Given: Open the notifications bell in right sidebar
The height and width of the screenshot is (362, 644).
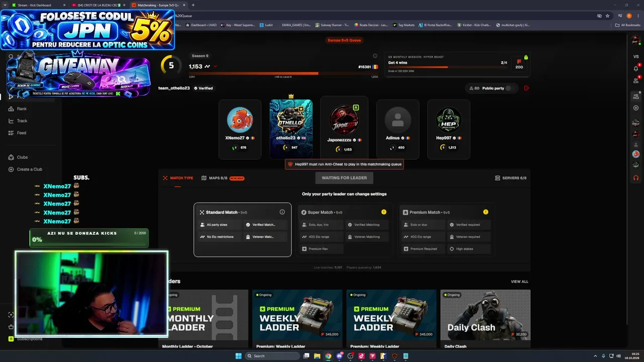Looking at the screenshot, I should pyautogui.click(x=636, y=68).
